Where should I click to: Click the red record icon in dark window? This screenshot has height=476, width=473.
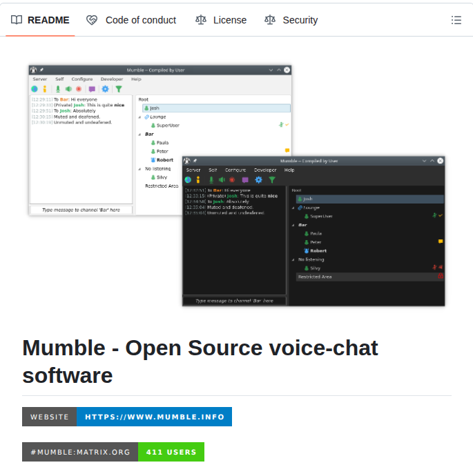pyautogui.click(x=232, y=180)
